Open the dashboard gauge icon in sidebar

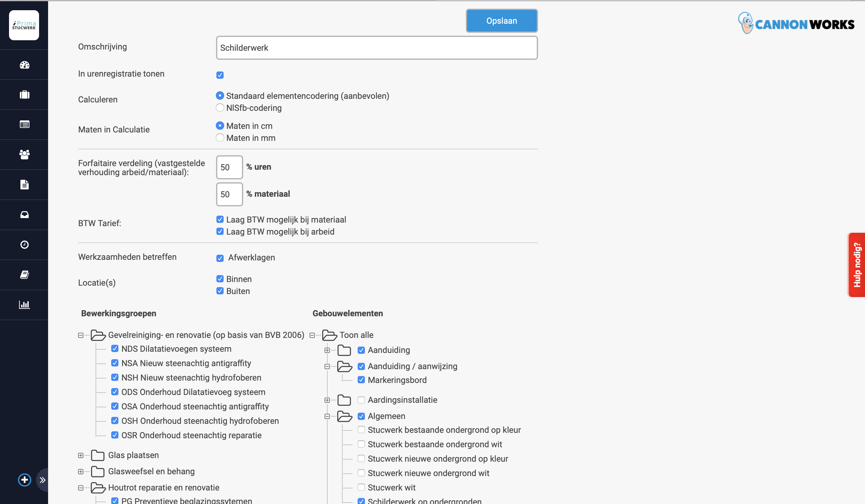pyautogui.click(x=24, y=65)
